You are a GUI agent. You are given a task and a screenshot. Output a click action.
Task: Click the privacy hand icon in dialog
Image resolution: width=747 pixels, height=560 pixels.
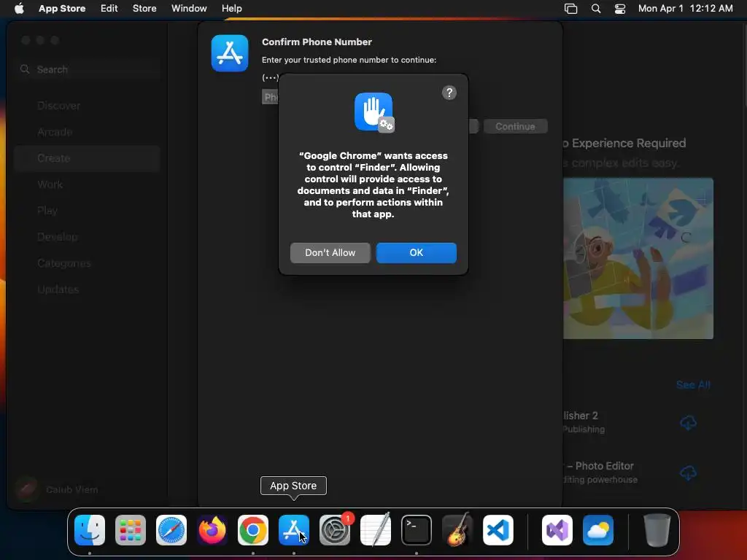374,112
